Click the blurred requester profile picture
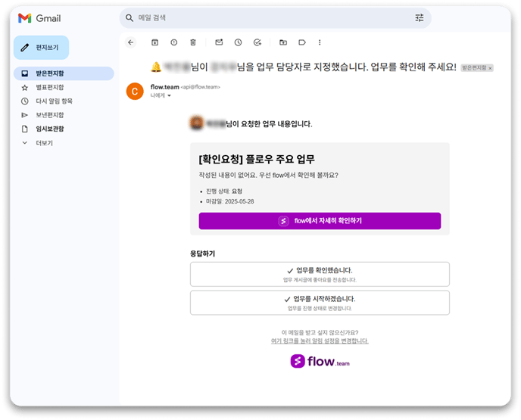The width and height of the screenshot is (521, 420). point(197,123)
